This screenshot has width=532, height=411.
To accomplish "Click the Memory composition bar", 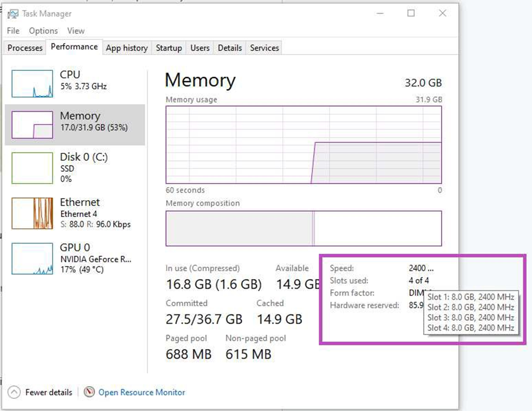I will tap(303, 228).
